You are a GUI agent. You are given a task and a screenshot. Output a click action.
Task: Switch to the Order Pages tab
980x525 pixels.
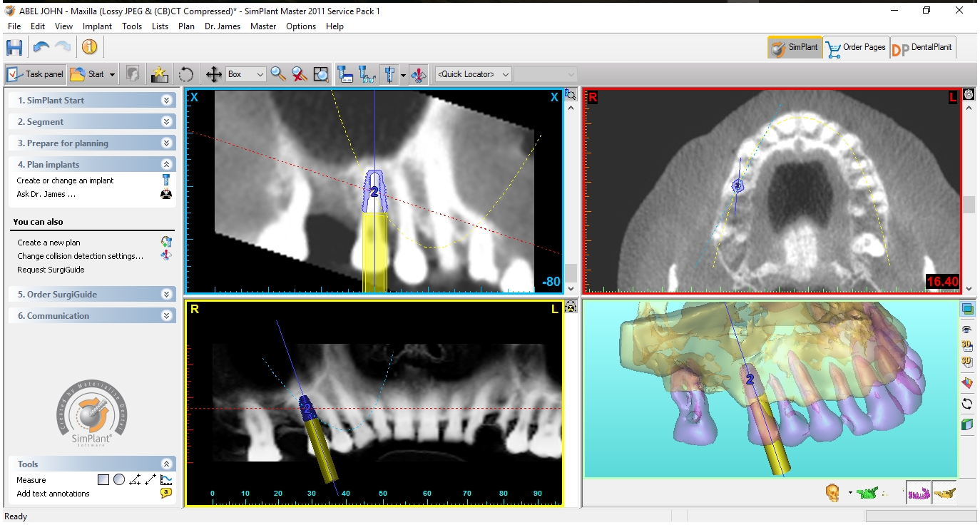pos(856,48)
